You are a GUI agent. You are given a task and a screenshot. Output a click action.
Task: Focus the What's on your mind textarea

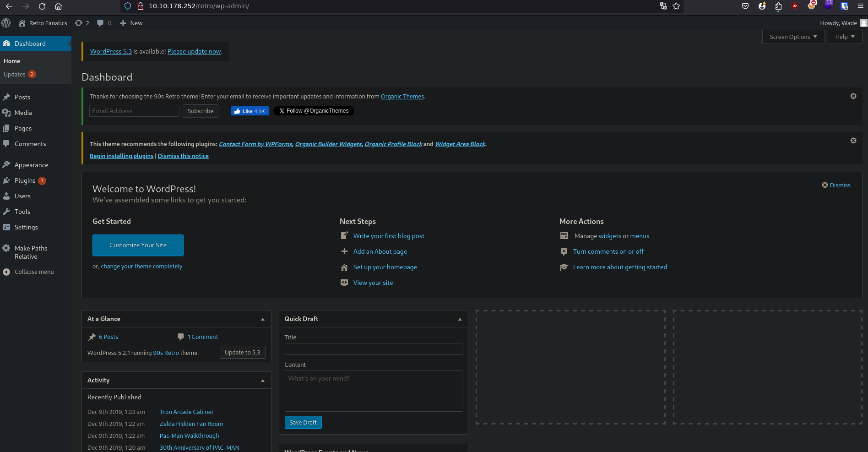point(373,391)
